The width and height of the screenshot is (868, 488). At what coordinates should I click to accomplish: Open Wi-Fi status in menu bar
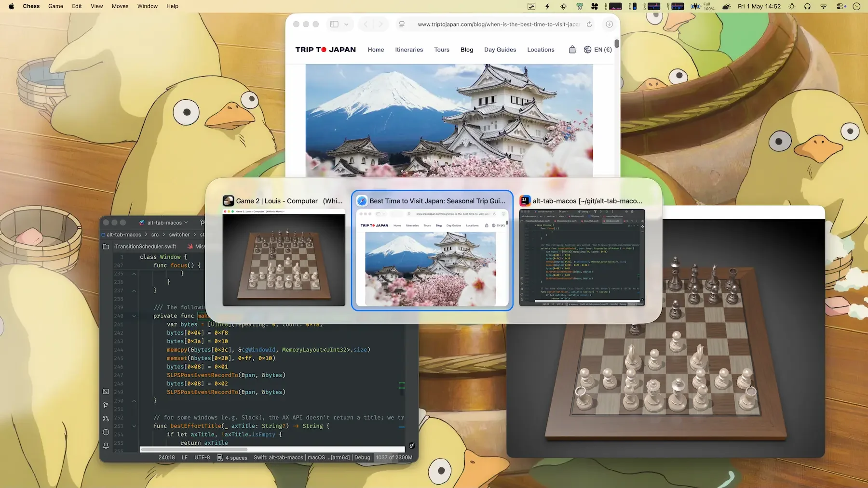pos(824,6)
